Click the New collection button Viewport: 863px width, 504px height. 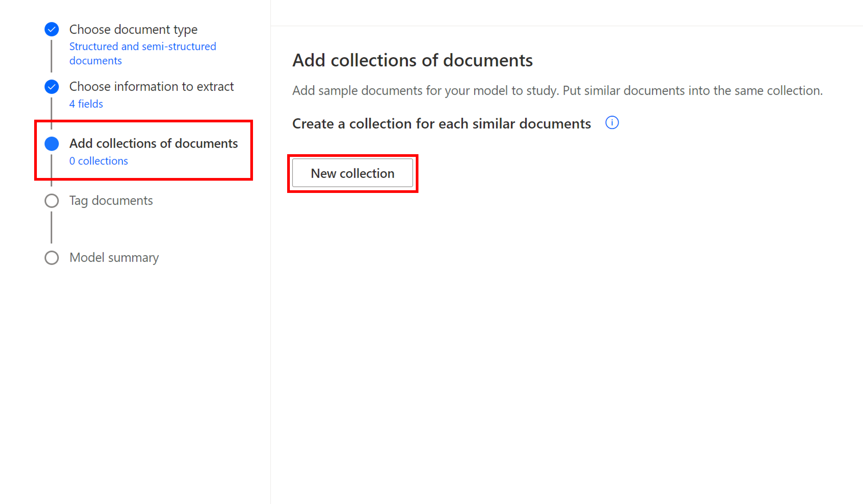[352, 173]
